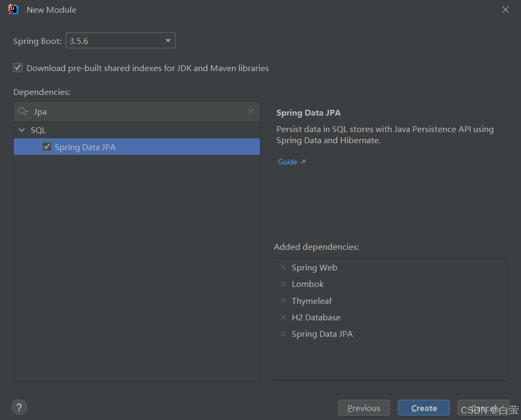Image resolution: width=521 pixels, height=420 pixels.
Task: Select Spring Web in added dependencies
Action: click(314, 268)
